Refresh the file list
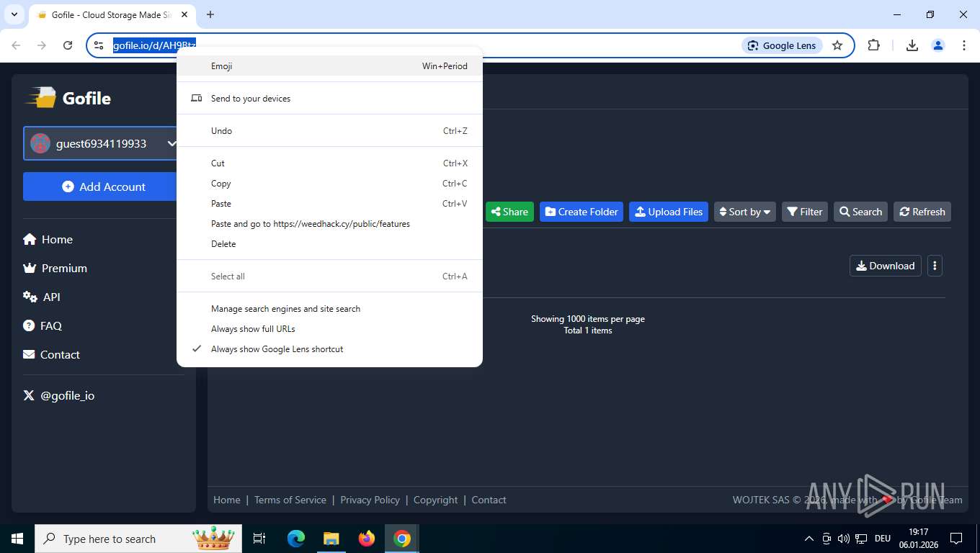The width and height of the screenshot is (980, 553). coord(922,212)
